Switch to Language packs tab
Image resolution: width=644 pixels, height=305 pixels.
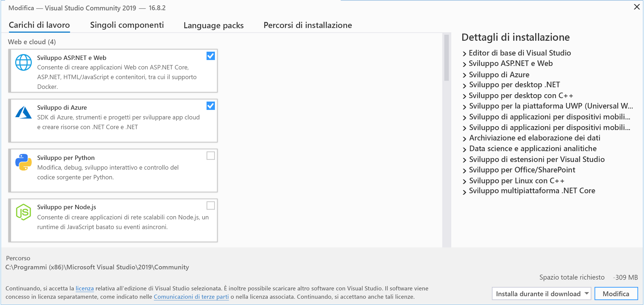tap(214, 25)
